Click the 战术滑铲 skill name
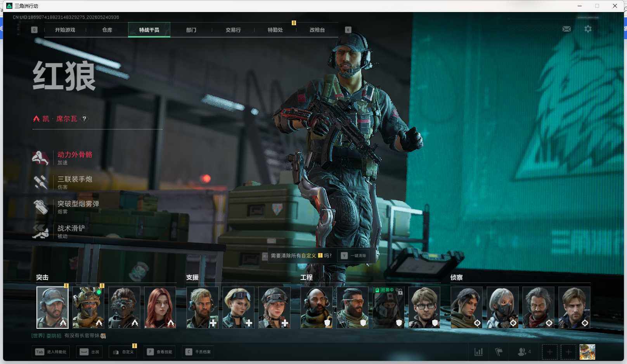The image size is (627, 364). pyautogui.click(x=71, y=228)
